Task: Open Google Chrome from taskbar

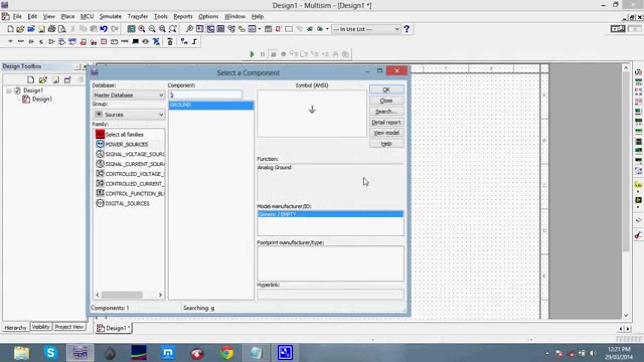Action: pos(226,353)
